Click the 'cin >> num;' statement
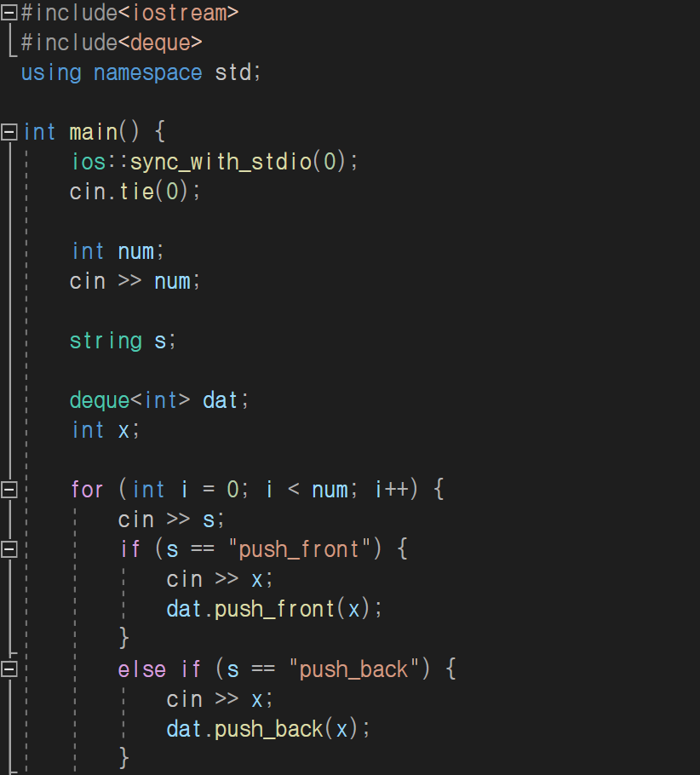This screenshot has width=700, height=775. point(135,282)
